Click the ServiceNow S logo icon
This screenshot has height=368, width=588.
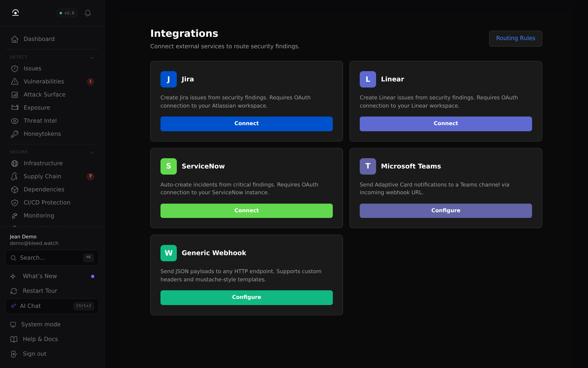(x=169, y=166)
